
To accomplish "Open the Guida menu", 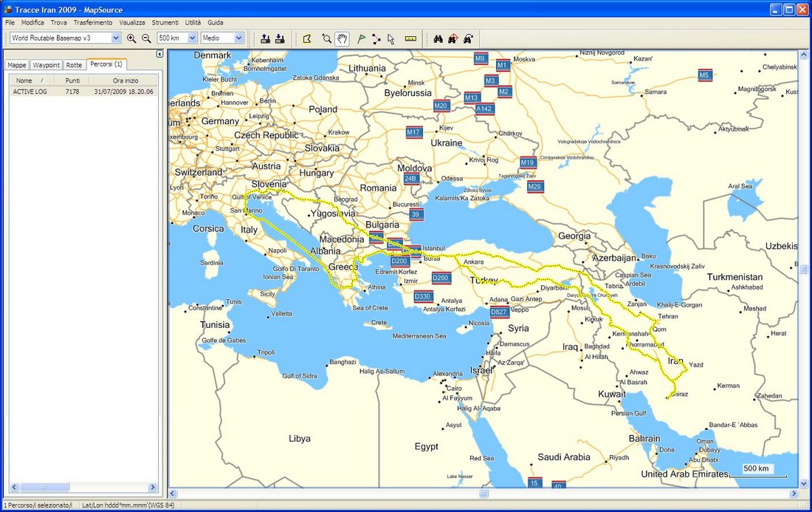I will (x=216, y=23).
